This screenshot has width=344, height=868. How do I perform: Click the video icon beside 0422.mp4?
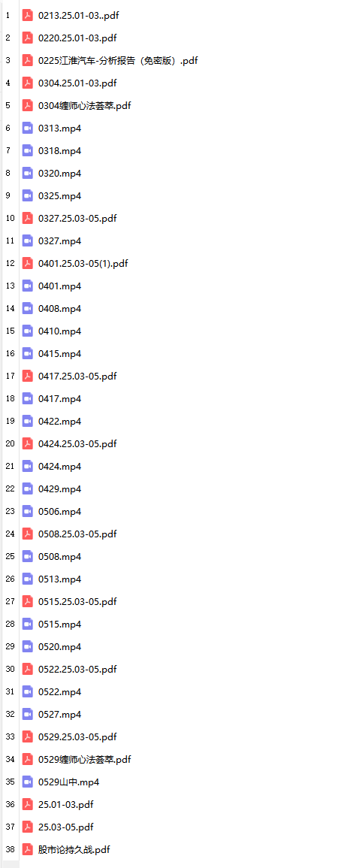pyautogui.click(x=28, y=421)
